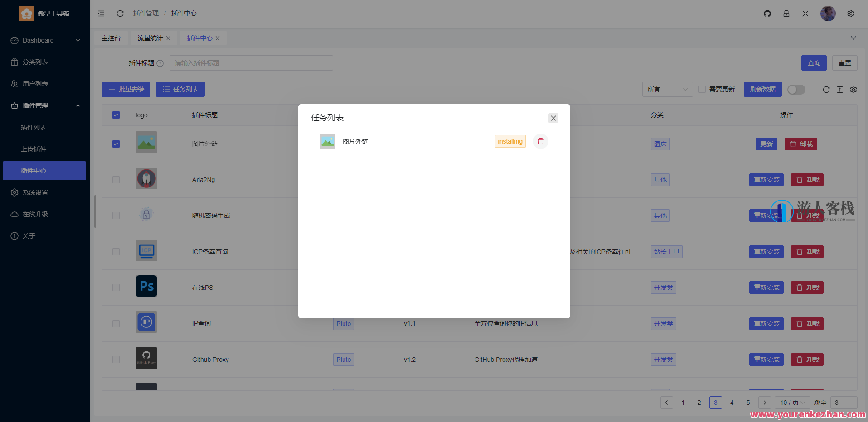Open the help tooltip beside 插件标题
The image size is (868, 422).
click(x=160, y=63)
